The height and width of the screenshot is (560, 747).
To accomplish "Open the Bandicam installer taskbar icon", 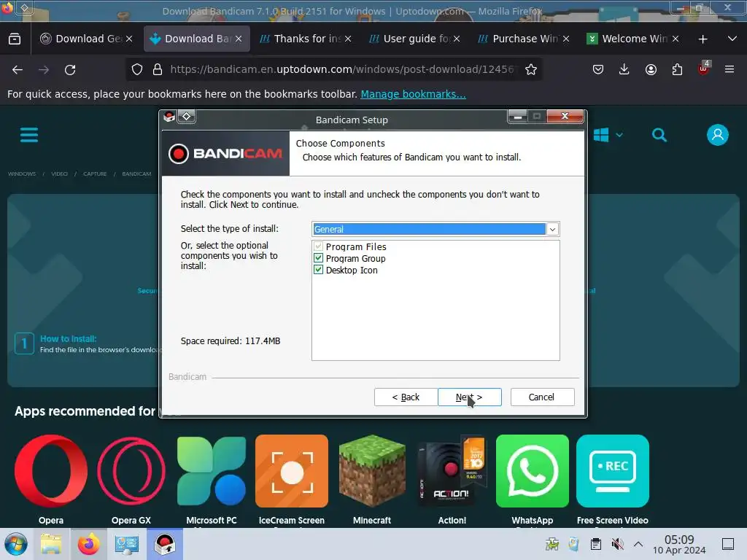I will pyautogui.click(x=166, y=544).
